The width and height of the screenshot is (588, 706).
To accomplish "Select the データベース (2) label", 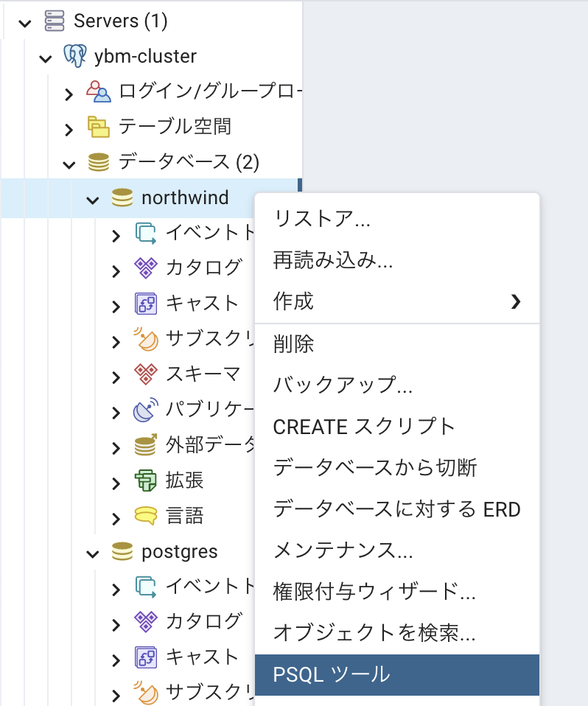I will pyautogui.click(x=189, y=162).
